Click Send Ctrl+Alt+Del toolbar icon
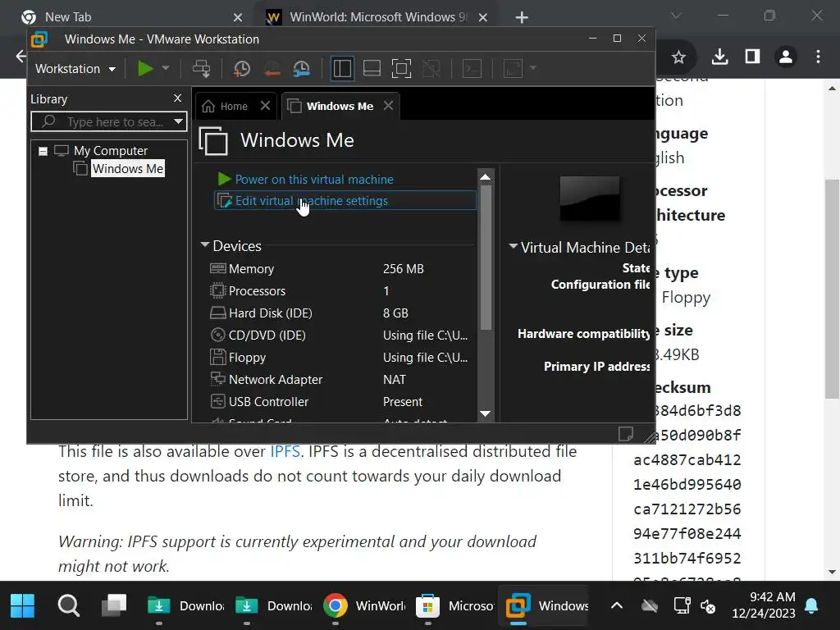840x630 pixels. pyautogui.click(x=202, y=69)
